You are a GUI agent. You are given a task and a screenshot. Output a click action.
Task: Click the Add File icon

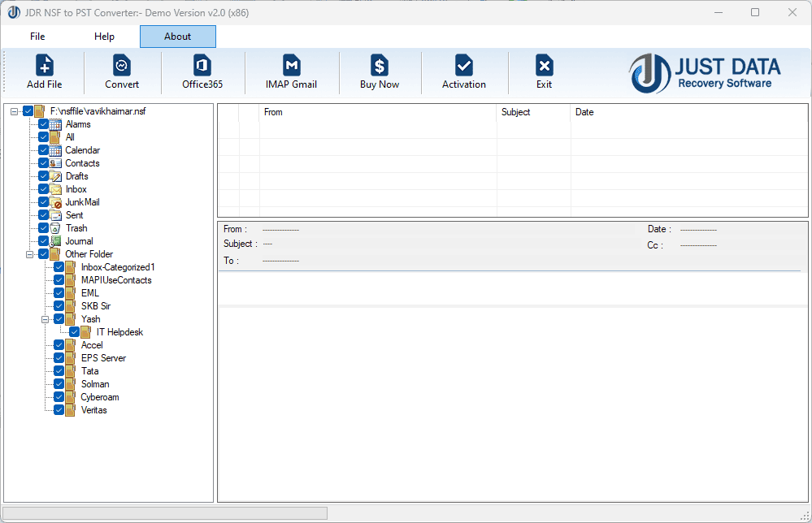click(x=44, y=72)
